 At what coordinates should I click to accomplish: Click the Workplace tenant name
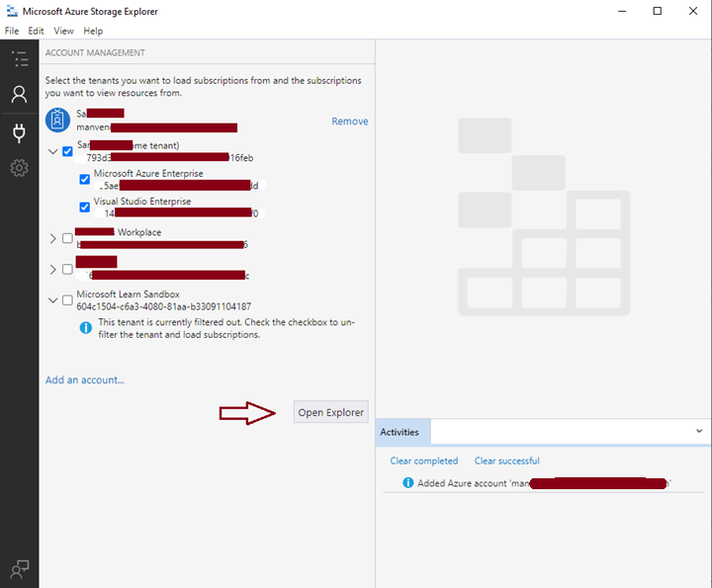pyautogui.click(x=118, y=232)
